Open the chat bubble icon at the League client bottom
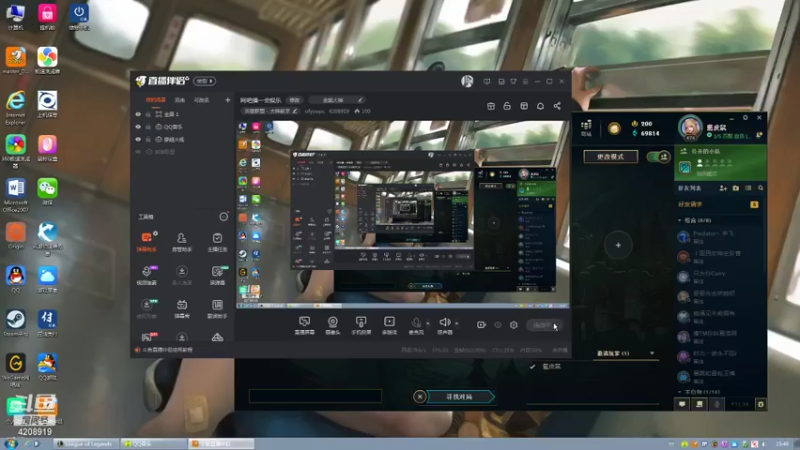 [x=682, y=404]
